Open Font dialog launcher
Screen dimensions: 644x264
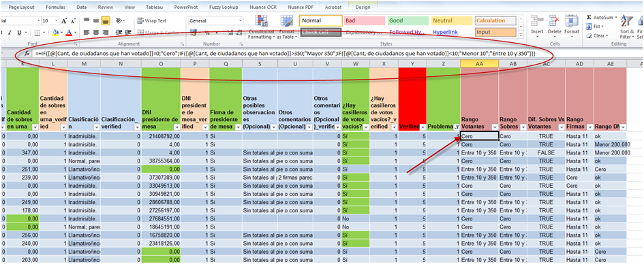76,44
